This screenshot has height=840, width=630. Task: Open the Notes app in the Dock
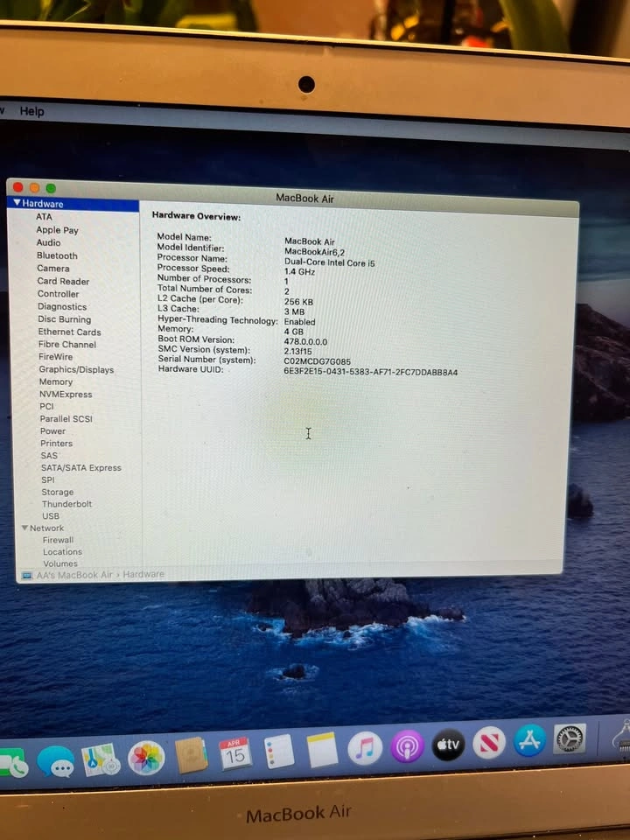click(322, 750)
